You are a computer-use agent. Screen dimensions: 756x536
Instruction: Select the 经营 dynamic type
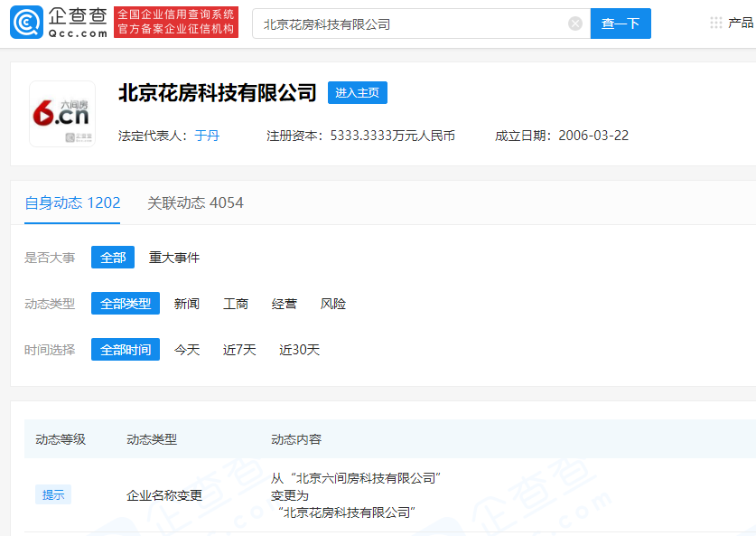coord(284,303)
